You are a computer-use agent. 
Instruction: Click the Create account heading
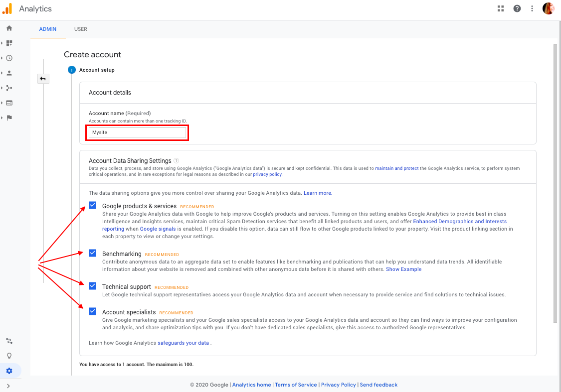click(92, 55)
